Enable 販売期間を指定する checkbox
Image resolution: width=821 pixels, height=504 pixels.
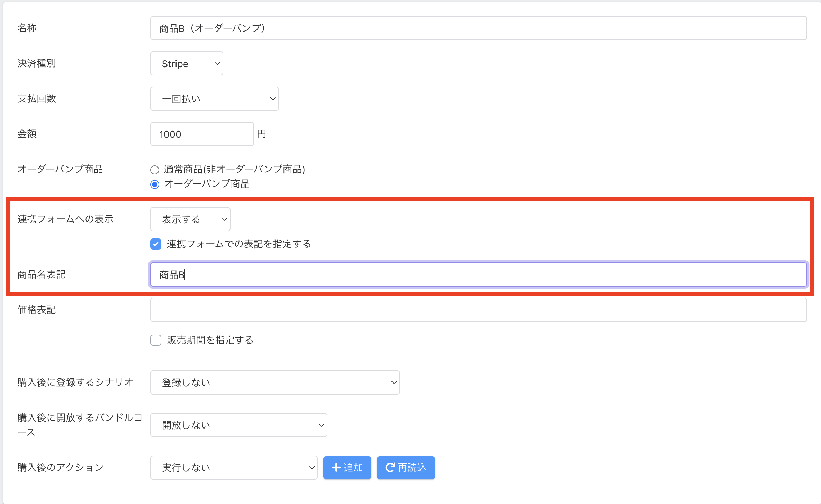click(x=156, y=340)
